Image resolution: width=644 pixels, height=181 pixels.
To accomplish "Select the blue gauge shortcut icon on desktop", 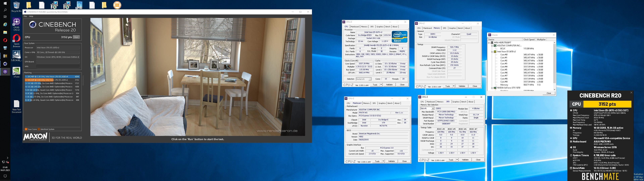I will [79, 5].
